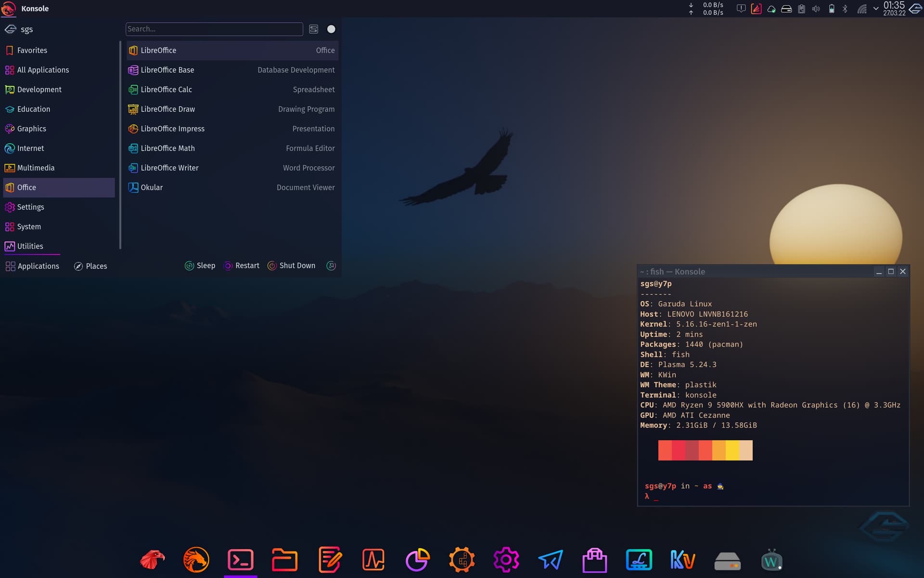Open the Development category

tap(59, 90)
